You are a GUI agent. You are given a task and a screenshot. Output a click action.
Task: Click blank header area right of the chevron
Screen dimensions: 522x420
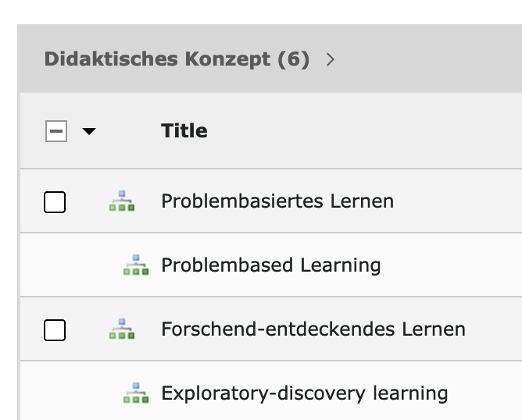430,59
